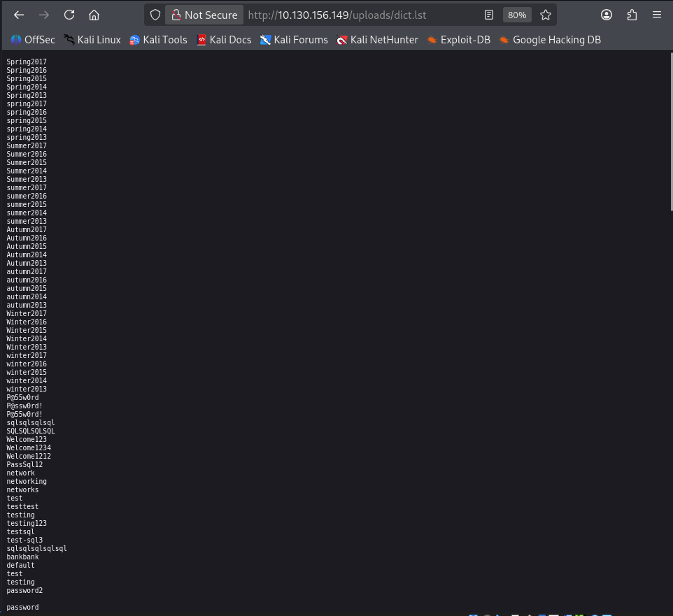
Task: Click the Autumn2017 entry
Action: click(x=27, y=229)
